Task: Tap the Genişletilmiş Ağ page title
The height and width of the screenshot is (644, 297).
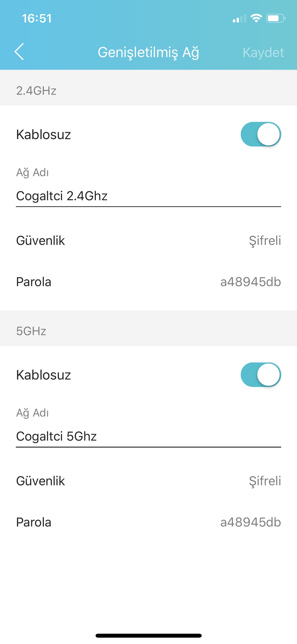Action: (x=148, y=52)
